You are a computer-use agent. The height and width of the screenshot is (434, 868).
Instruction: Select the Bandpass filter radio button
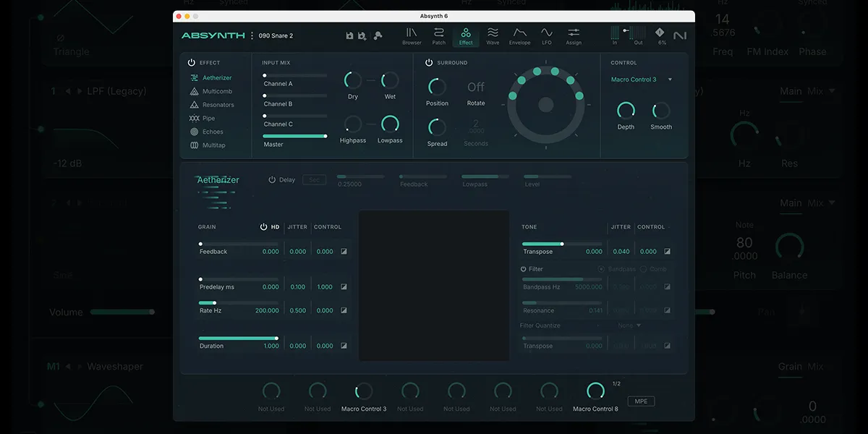click(x=601, y=268)
